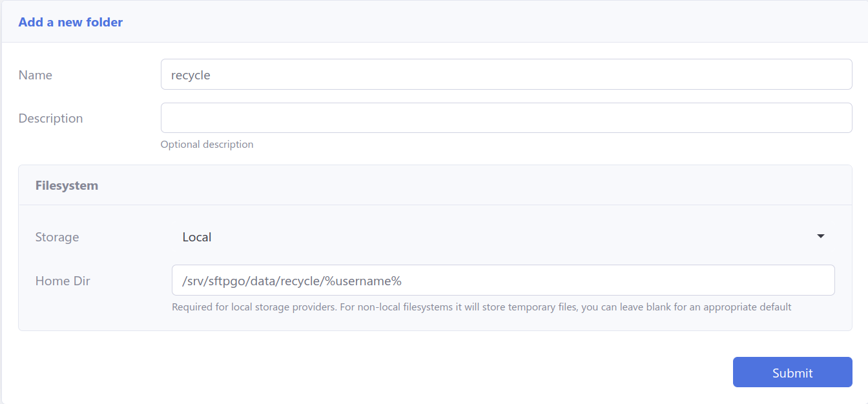Screen dimensions: 868x404
Task: Click the 'Home Dir' label
Action: 63,281
